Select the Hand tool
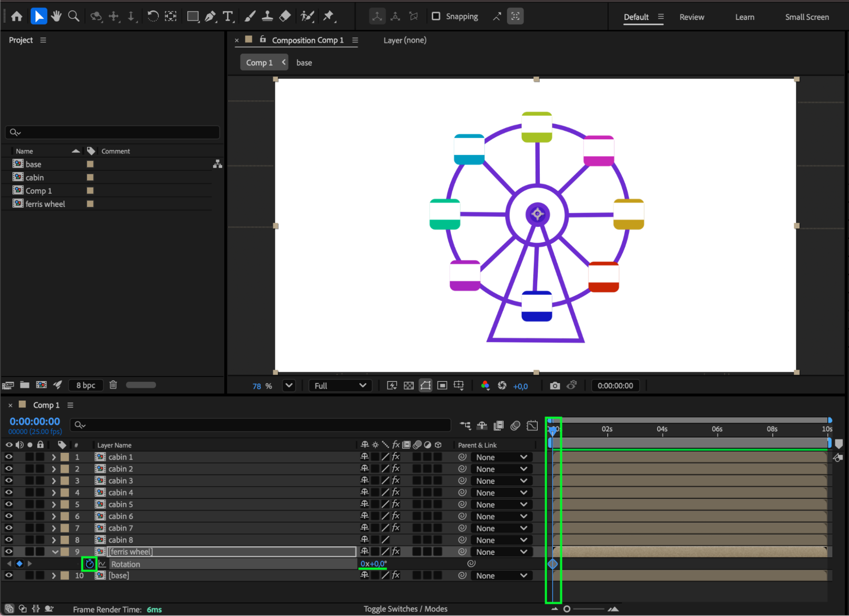 [x=56, y=17]
